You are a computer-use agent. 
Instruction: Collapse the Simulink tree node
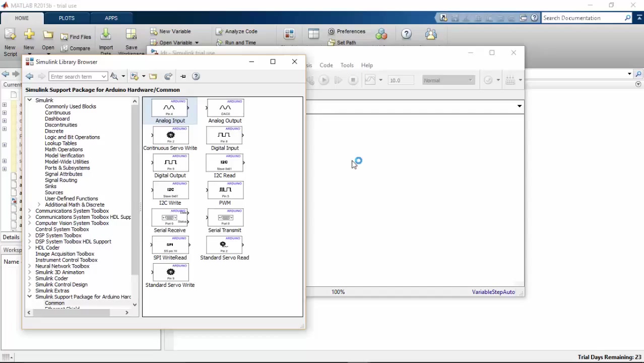pyautogui.click(x=29, y=100)
